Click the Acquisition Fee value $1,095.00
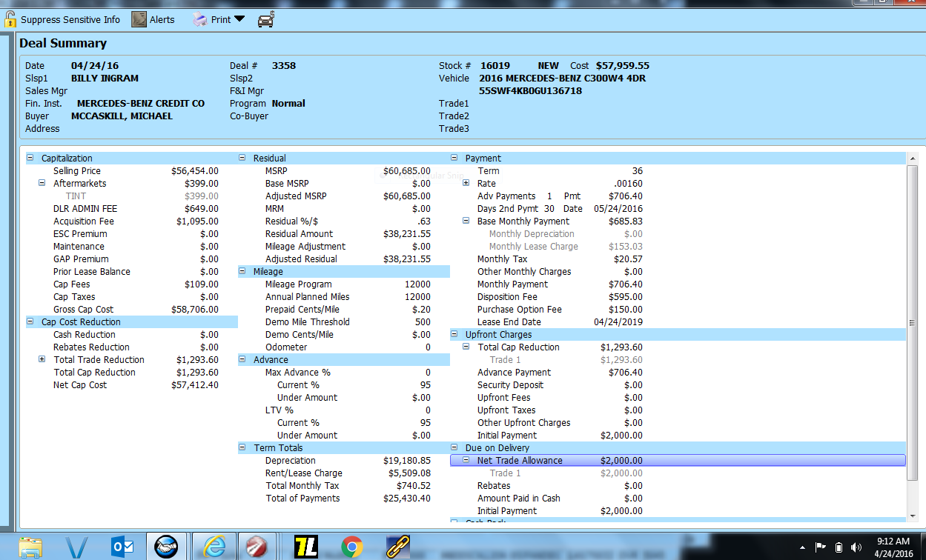The height and width of the screenshot is (560, 926). (197, 221)
